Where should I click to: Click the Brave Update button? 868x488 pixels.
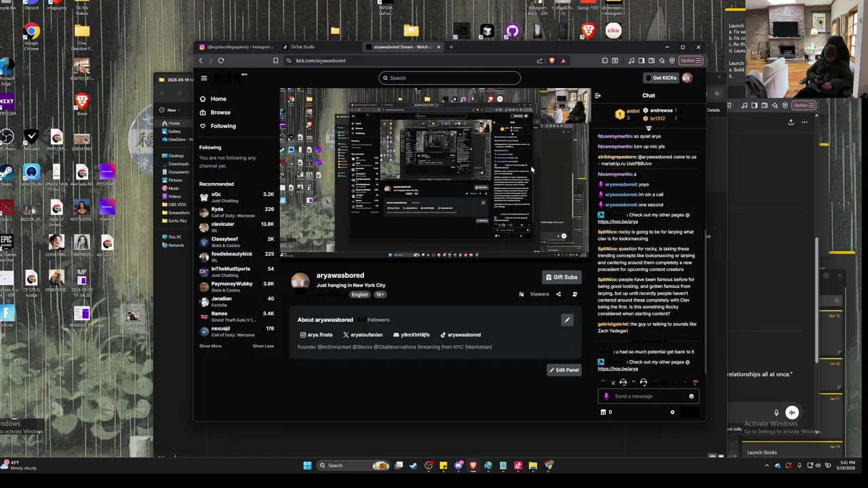690,61
